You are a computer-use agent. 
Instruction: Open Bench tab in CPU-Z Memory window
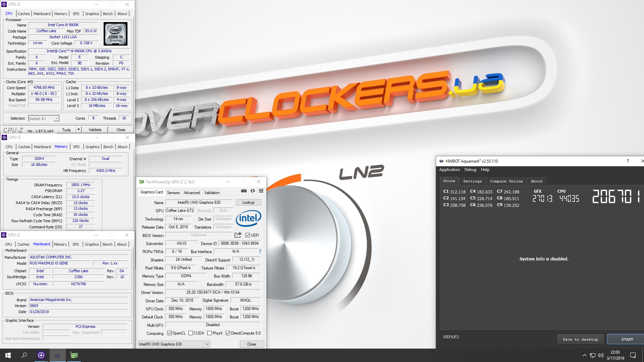[x=108, y=147]
